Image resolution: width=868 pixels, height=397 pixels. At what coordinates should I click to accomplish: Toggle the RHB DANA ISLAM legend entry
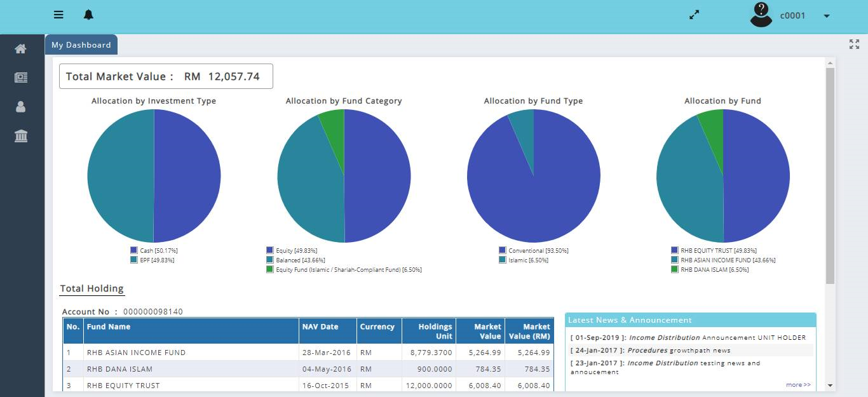714,270
